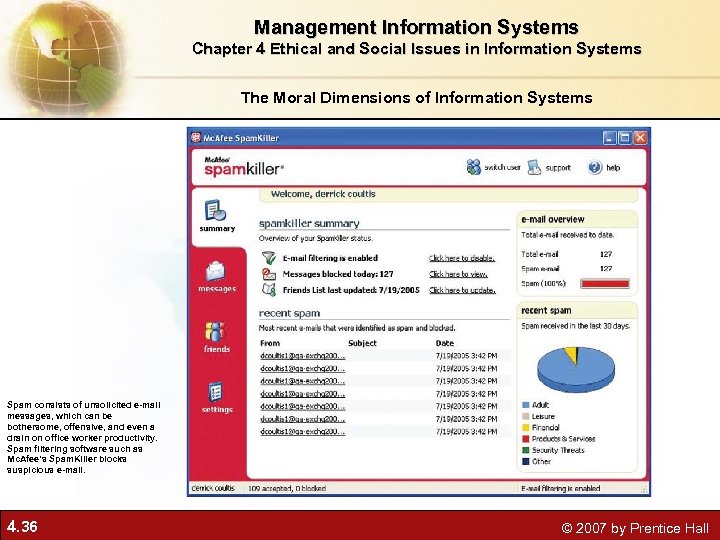Select the 'summary' sidebar tab label
Image resolution: width=720 pixels, height=540 pixels.
click(217, 228)
